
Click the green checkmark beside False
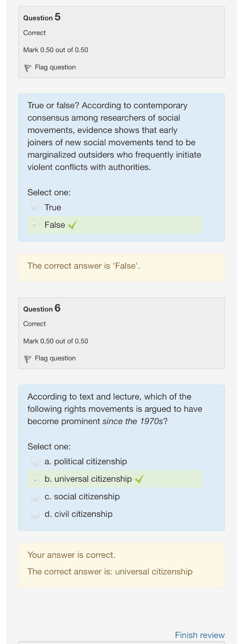[73, 225]
